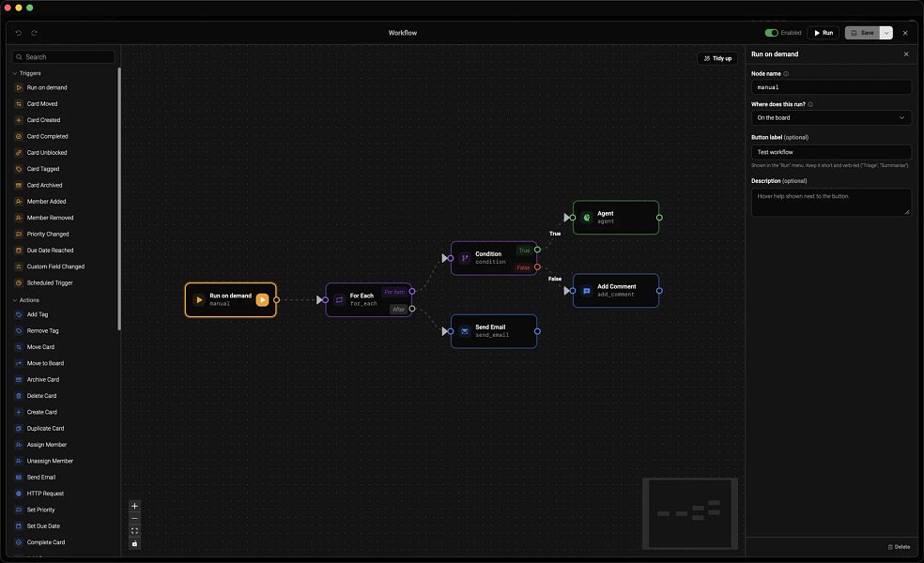
Task: Select Custom Field Changed trigger icon
Action: point(19,266)
